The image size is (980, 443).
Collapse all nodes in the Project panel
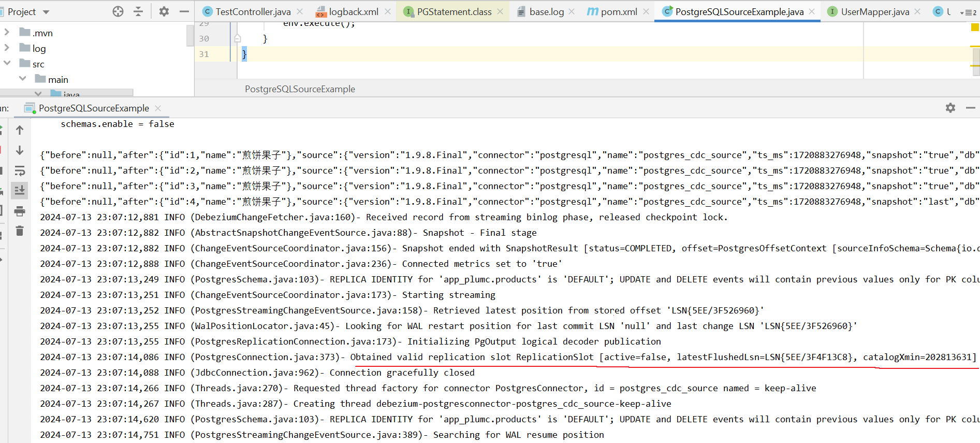(138, 11)
